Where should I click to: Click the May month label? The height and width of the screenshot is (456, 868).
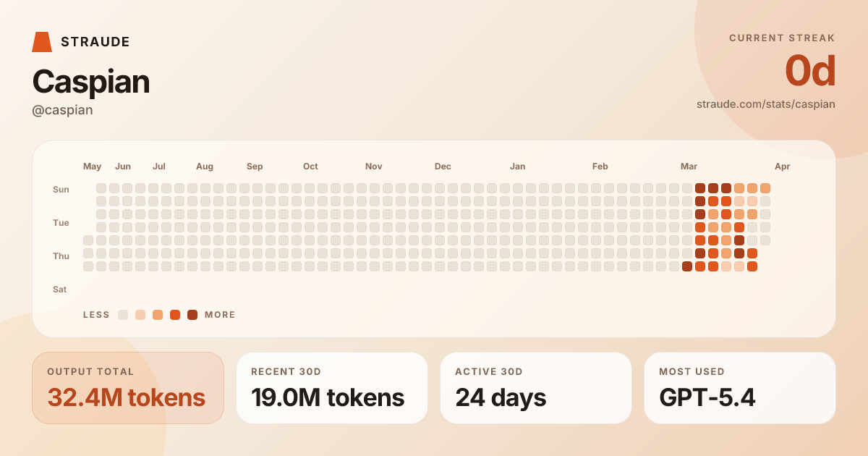(92, 166)
